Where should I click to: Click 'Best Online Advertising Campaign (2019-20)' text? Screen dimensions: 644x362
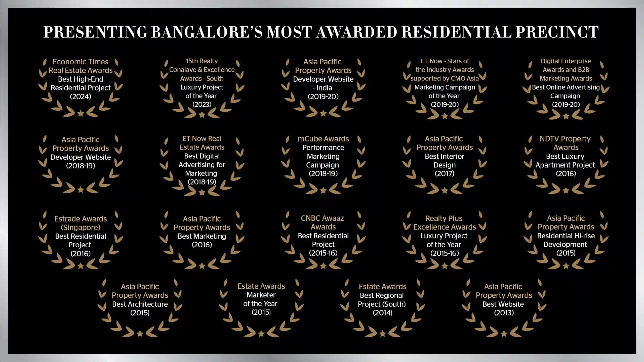(x=566, y=96)
